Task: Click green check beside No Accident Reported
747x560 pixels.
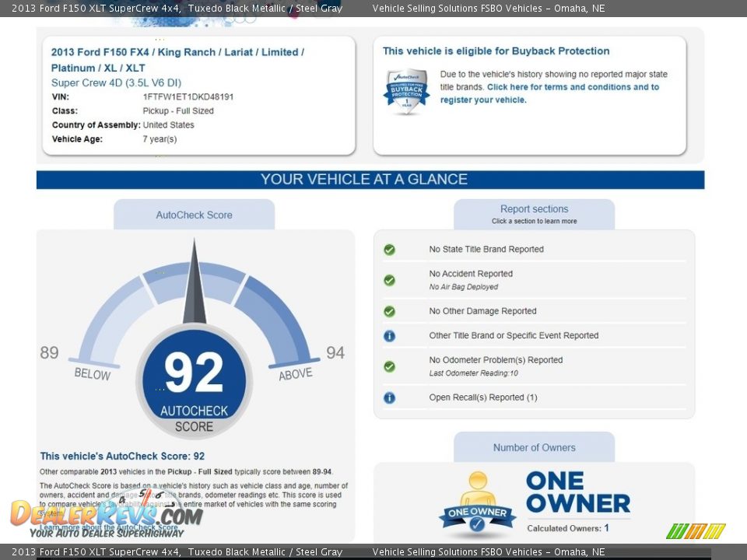Action: 389,280
